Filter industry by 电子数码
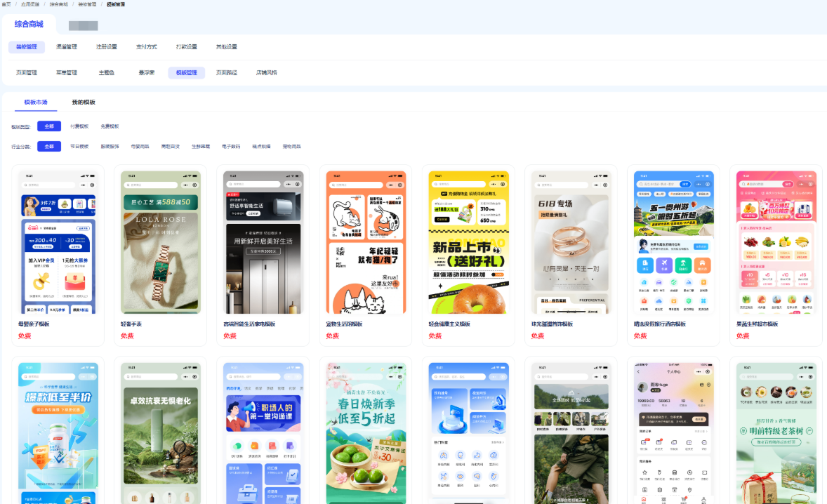The height and width of the screenshot is (504, 827). tap(231, 147)
